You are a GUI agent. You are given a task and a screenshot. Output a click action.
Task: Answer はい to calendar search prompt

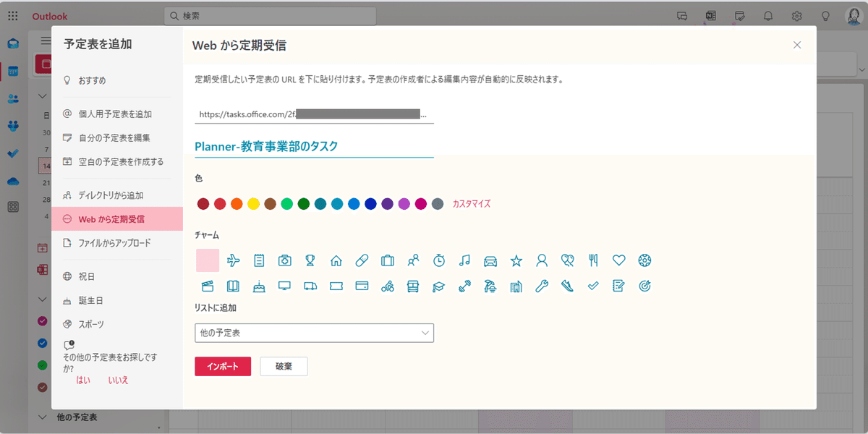pos(83,380)
